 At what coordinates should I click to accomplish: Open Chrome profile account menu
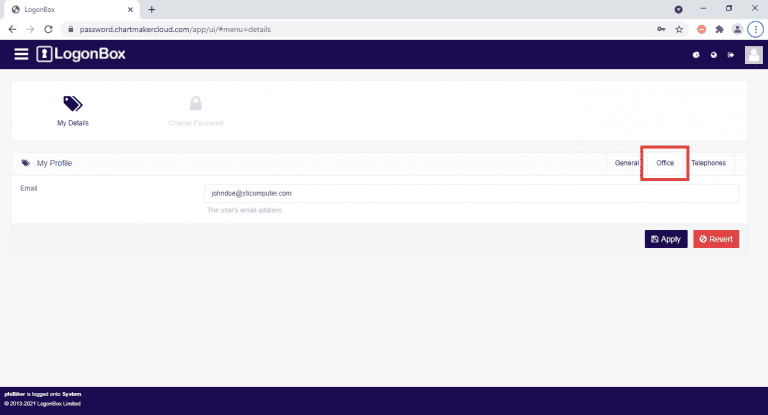(x=737, y=29)
